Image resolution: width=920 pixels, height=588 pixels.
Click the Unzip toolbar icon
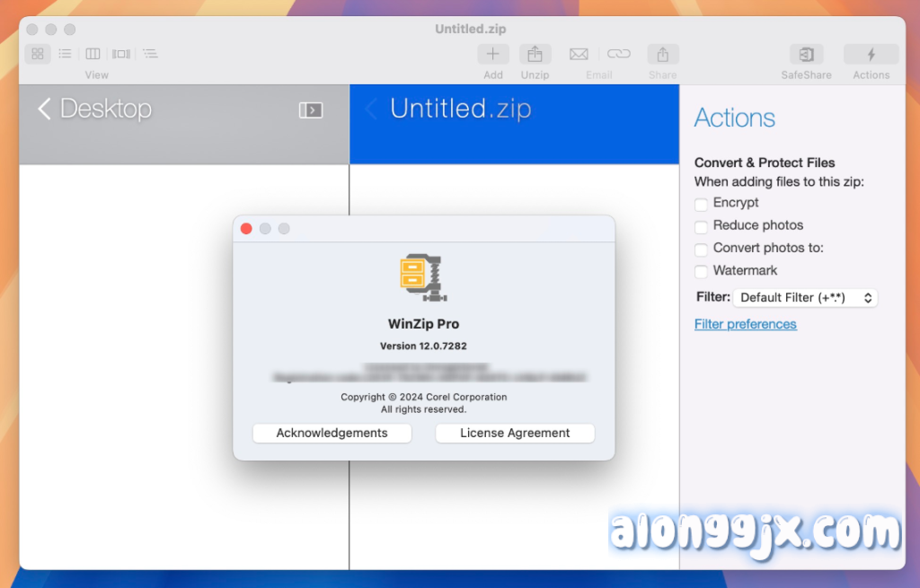pyautogui.click(x=535, y=55)
